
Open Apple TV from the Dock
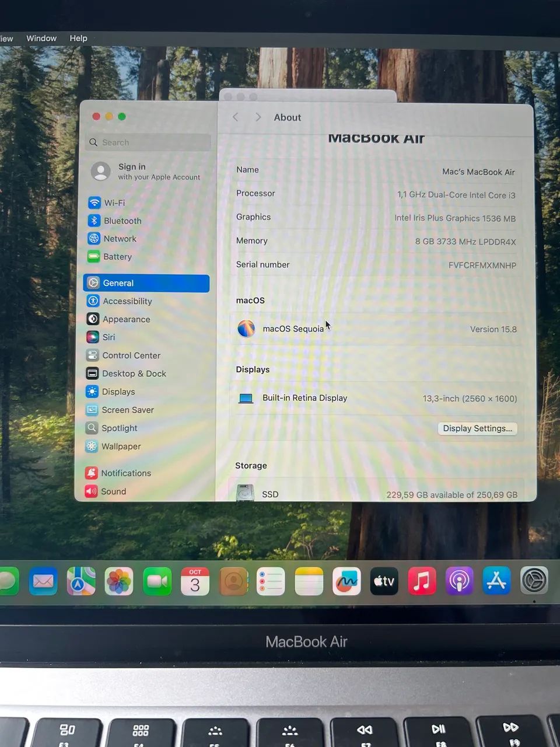(x=384, y=581)
